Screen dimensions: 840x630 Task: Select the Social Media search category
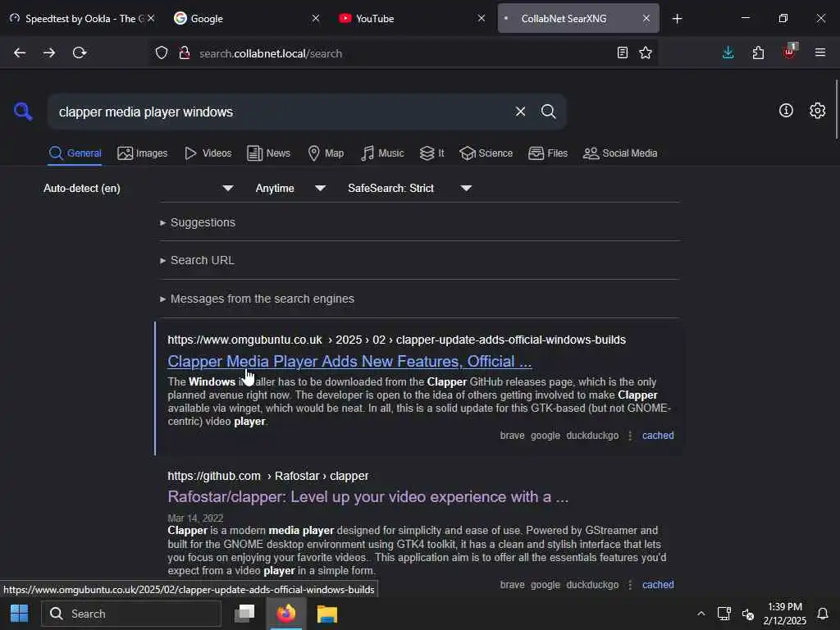620,153
